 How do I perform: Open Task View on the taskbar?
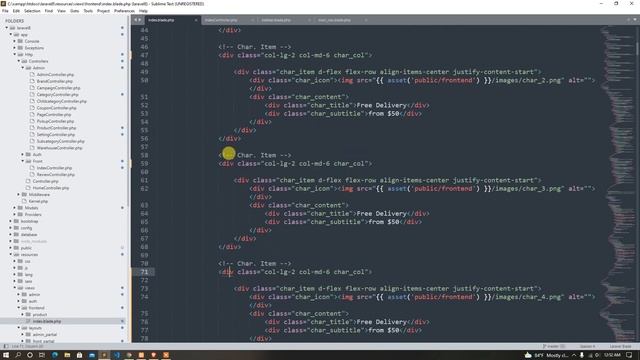click(42, 355)
